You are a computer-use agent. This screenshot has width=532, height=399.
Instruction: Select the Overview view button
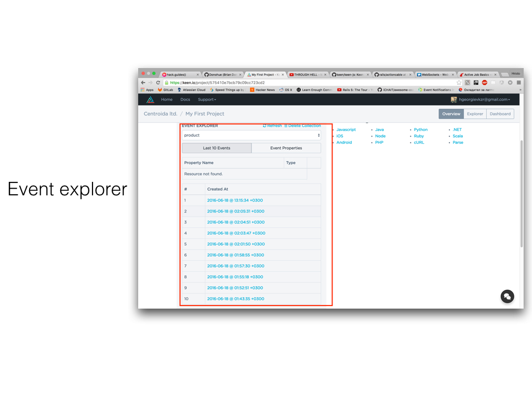(x=451, y=114)
